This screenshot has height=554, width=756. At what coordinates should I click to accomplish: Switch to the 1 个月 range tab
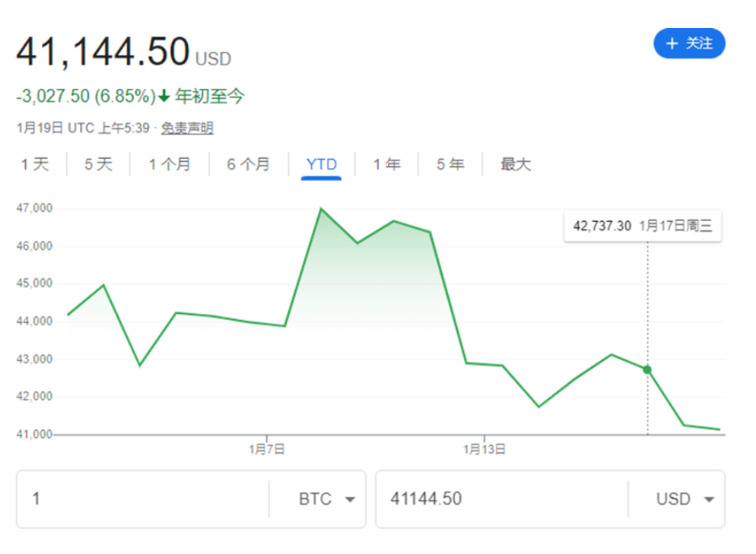click(170, 164)
